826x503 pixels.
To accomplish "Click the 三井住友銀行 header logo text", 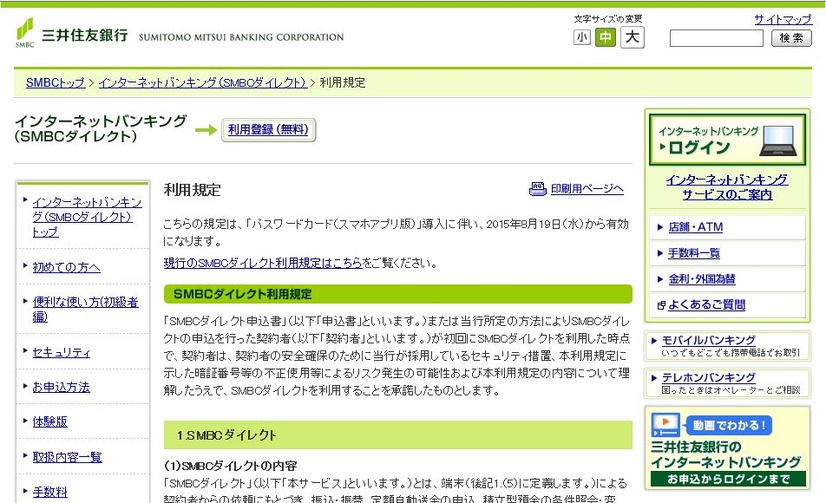I will (x=85, y=35).
